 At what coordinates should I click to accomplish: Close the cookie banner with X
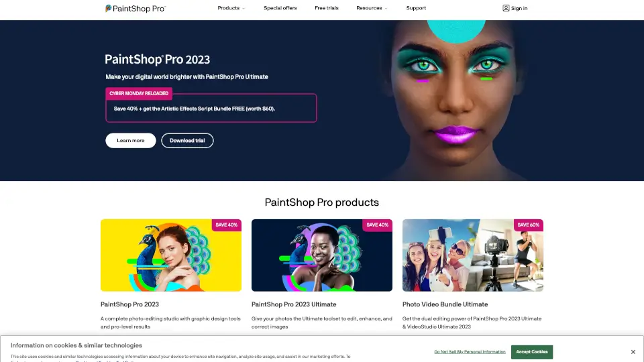coord(633,352)
